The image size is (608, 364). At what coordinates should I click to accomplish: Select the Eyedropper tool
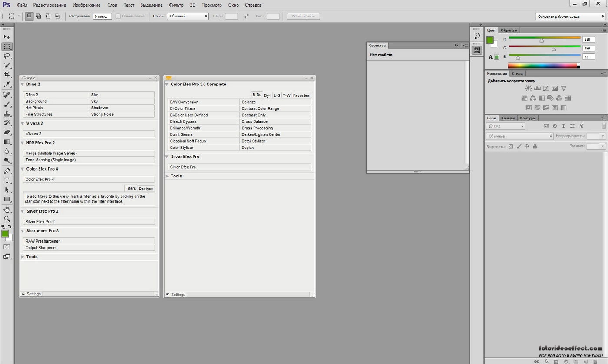pyautogui.click(x=7, y=85)
